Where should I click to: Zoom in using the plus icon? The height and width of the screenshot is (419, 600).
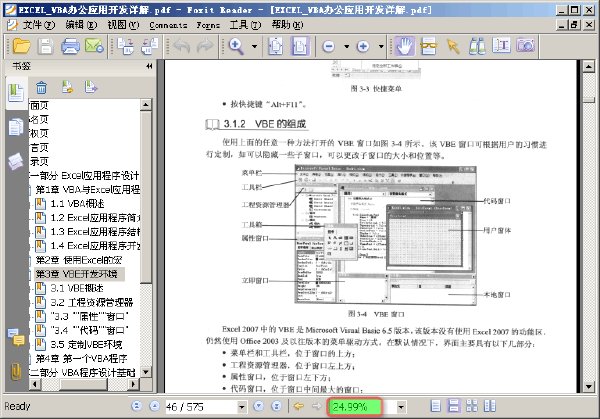(x=363, y=46)
